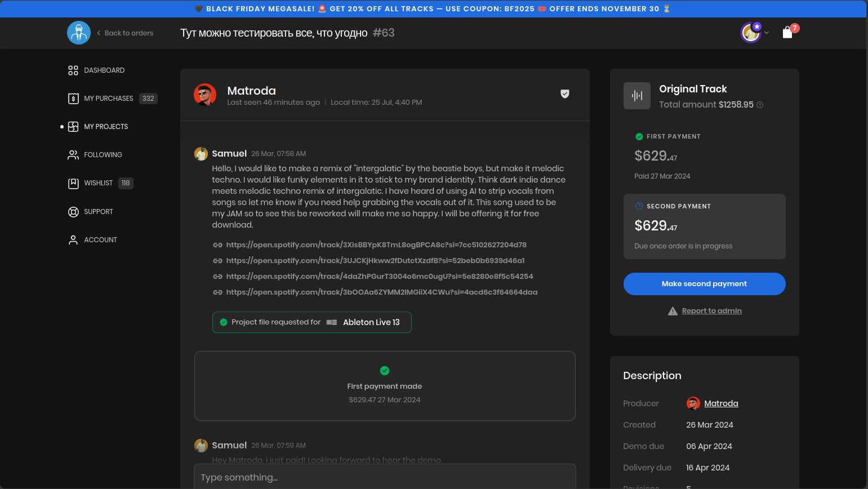The width and height of the screenshot is (868, 489).
Task: Click the Original Track waveform icon
Action: tap(636, 96)
